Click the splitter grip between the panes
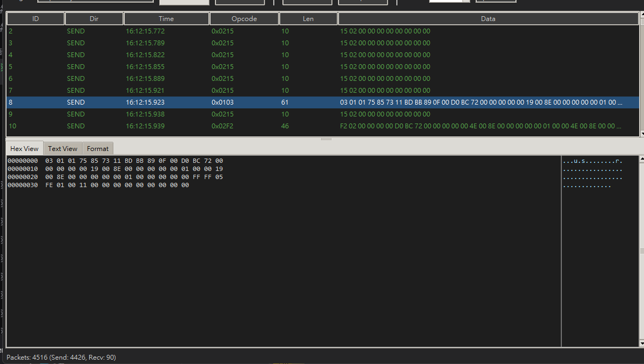 pos(326,139)
